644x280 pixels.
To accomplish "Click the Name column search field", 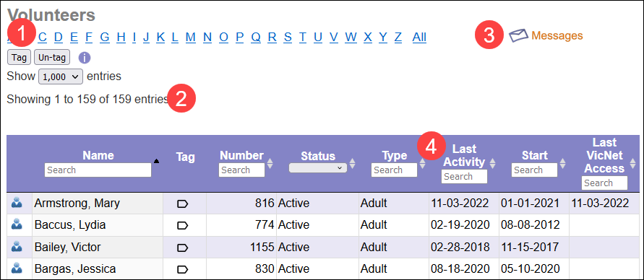I will point(98,170).
